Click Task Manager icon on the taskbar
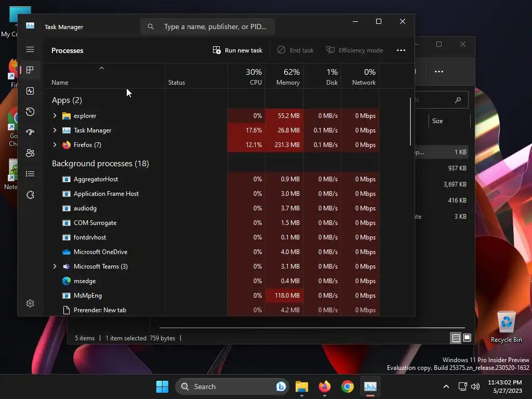 click(370, 387)
